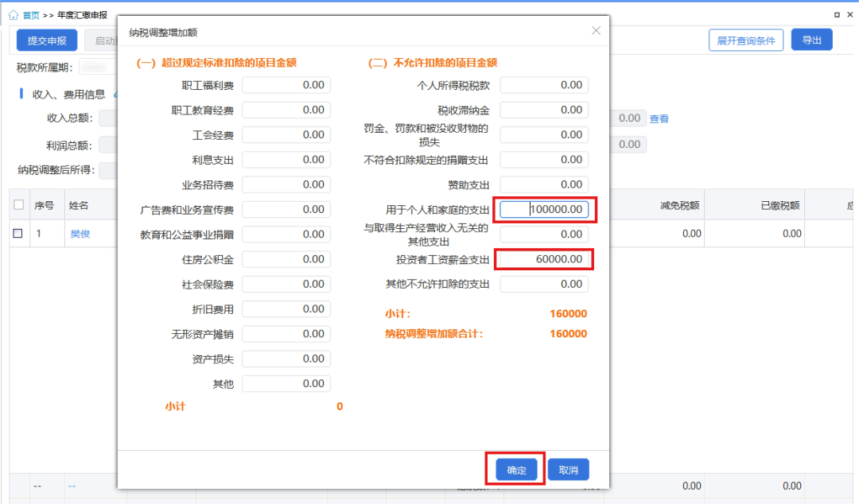Click the 导出 export button
The image size is (859, 504).
811,40
